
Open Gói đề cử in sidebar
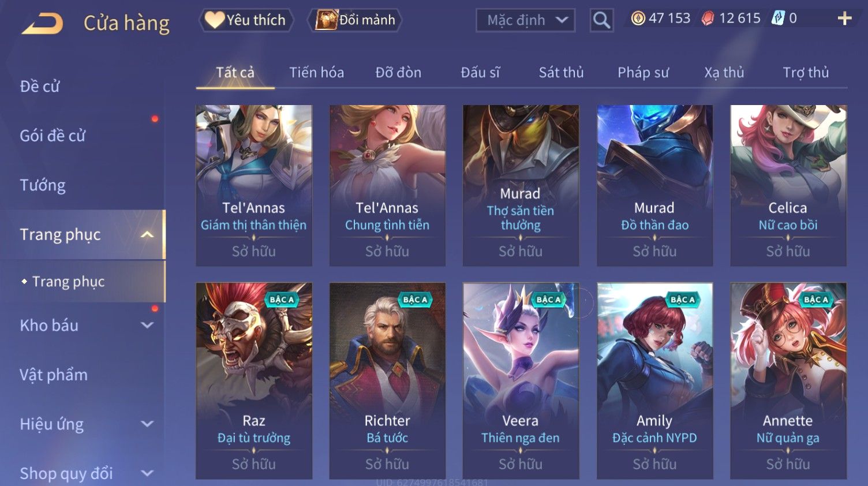click(x=53, y=136)
